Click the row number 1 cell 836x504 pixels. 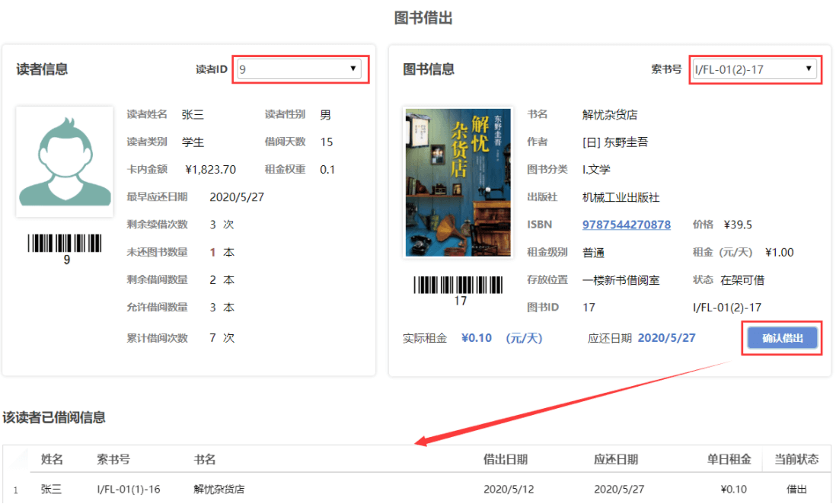click(x=15, y=490)
